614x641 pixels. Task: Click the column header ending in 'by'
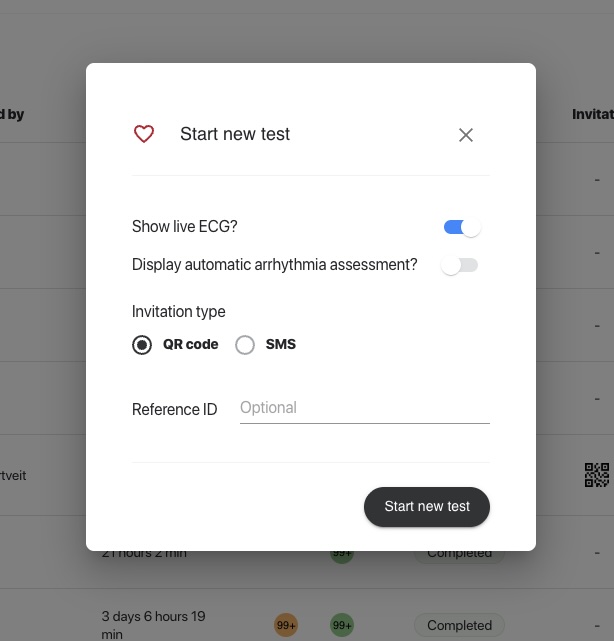pyautogui.click(x=12, y=114)
